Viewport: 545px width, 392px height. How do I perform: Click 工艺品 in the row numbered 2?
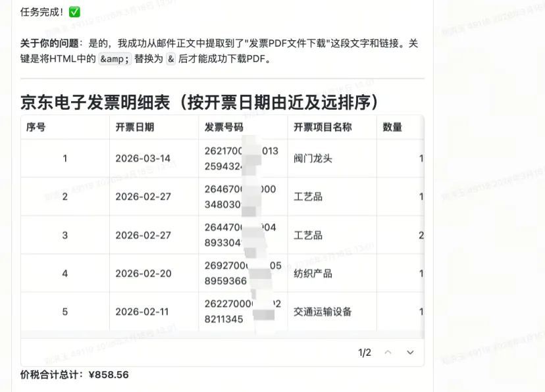point(308,197)
